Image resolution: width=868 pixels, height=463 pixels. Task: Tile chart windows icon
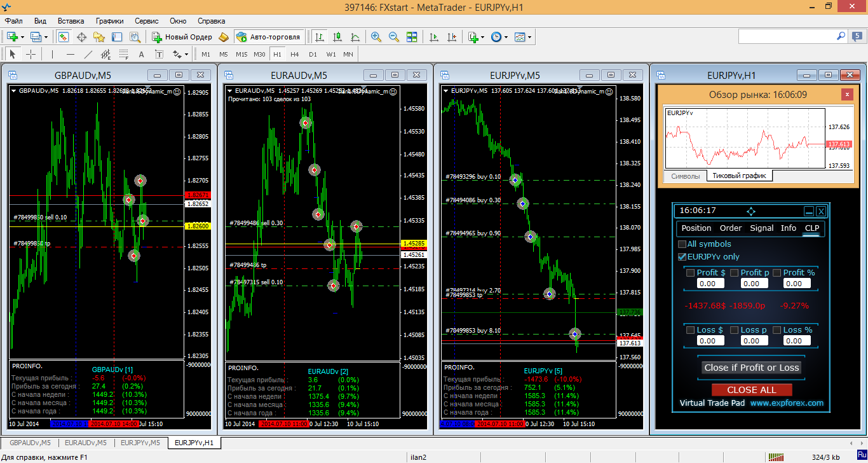click(412, 37)
